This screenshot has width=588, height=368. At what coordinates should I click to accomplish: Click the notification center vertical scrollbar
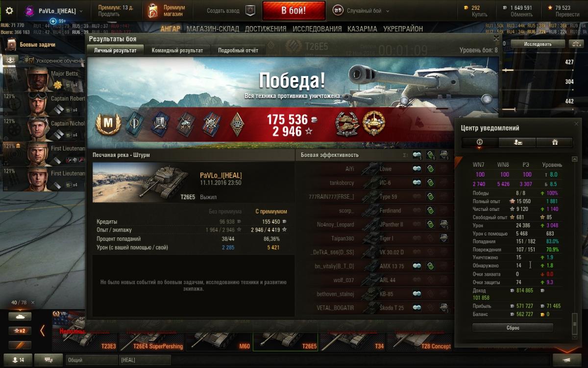tap(575, 245)
